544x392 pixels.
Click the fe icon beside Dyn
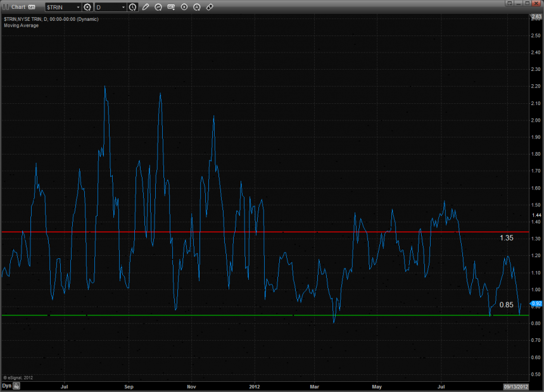click(16, 386)
